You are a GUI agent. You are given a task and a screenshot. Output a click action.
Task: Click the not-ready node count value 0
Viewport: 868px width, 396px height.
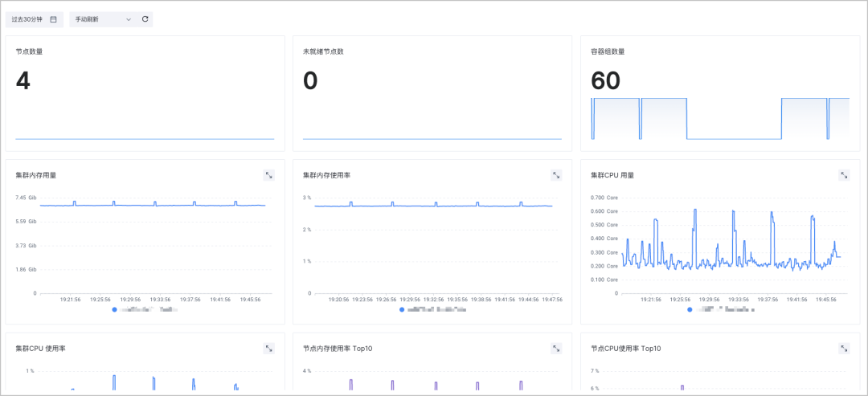click(x=310, y=81)
